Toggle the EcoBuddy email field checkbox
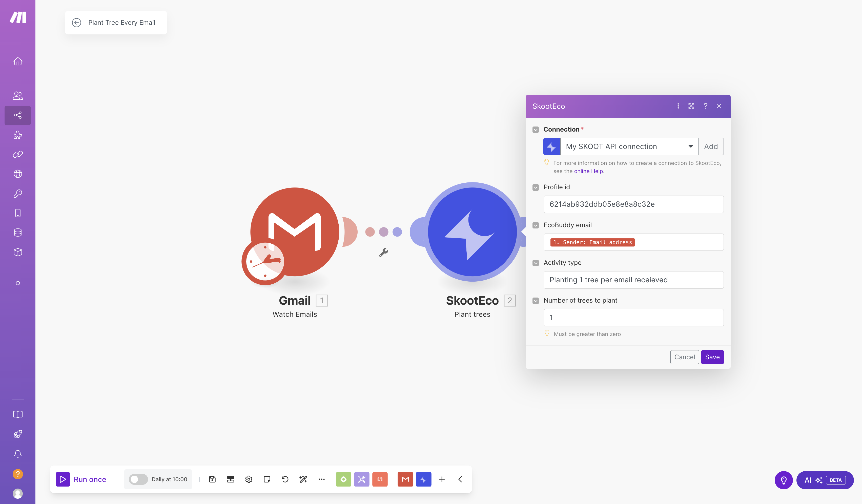862x504 pixels. click(x=536, y=225)
